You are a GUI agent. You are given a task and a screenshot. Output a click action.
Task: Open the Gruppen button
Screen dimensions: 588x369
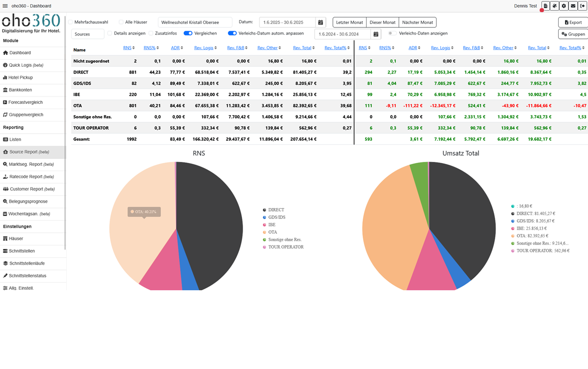[573, 34]
